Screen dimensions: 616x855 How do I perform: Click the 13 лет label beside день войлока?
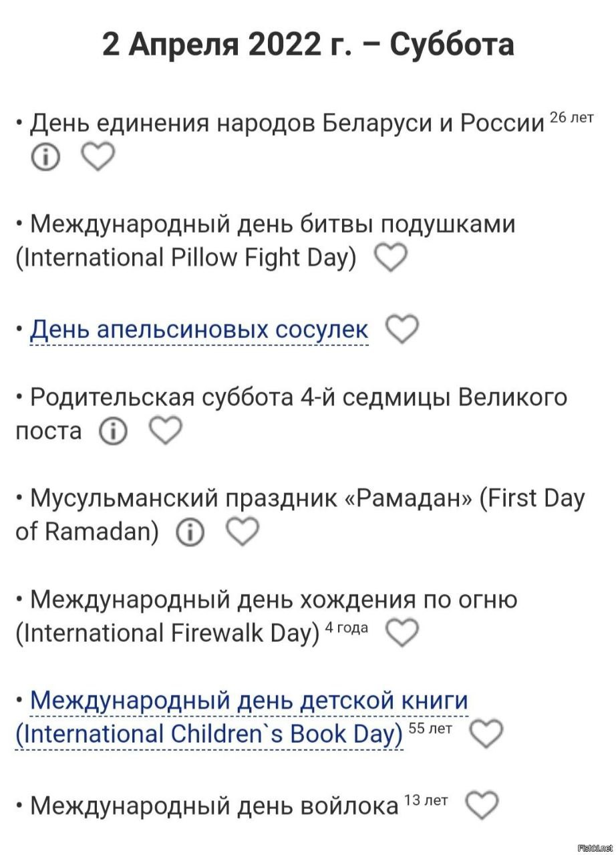[x=425, y=800]
